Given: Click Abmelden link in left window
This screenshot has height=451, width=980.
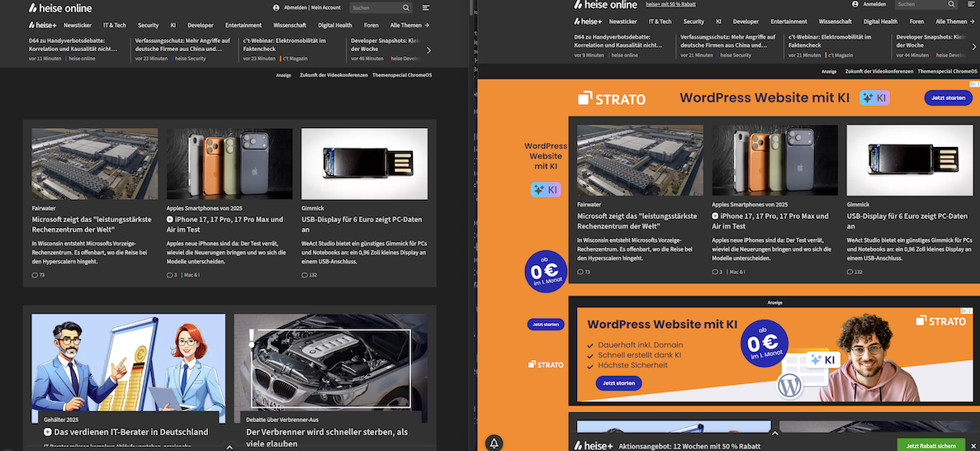Looking at the screenshot, I should coord(295,7).
